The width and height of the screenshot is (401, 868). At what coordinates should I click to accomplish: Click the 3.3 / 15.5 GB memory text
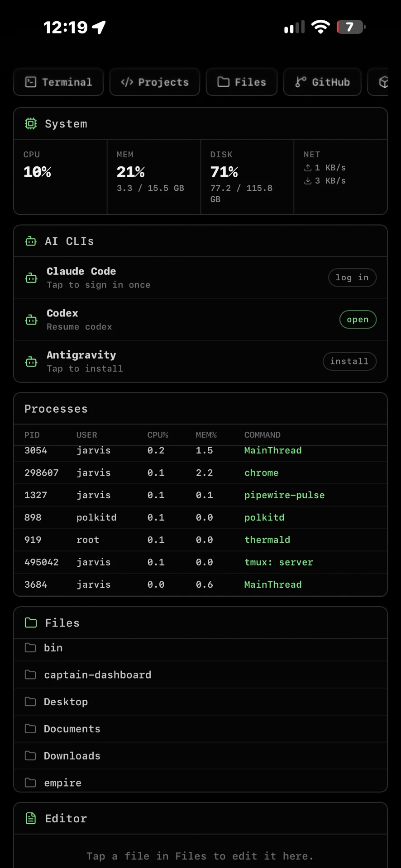pyautogui.click(x=151, y=188)
